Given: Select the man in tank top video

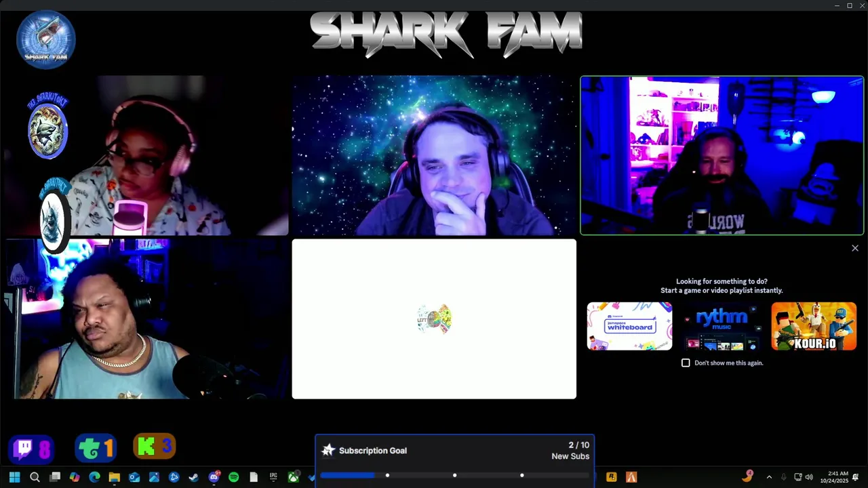Looking at the screenshot, I should point(146,319).
